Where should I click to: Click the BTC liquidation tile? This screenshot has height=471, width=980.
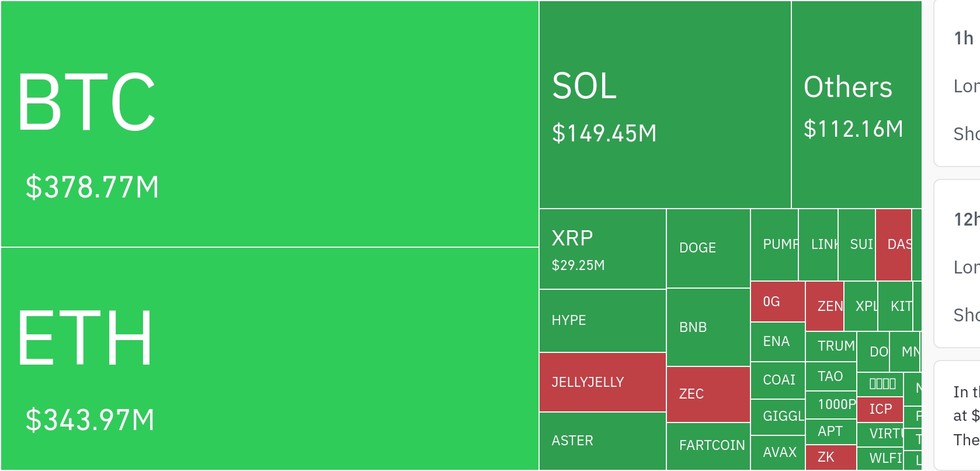269,124
